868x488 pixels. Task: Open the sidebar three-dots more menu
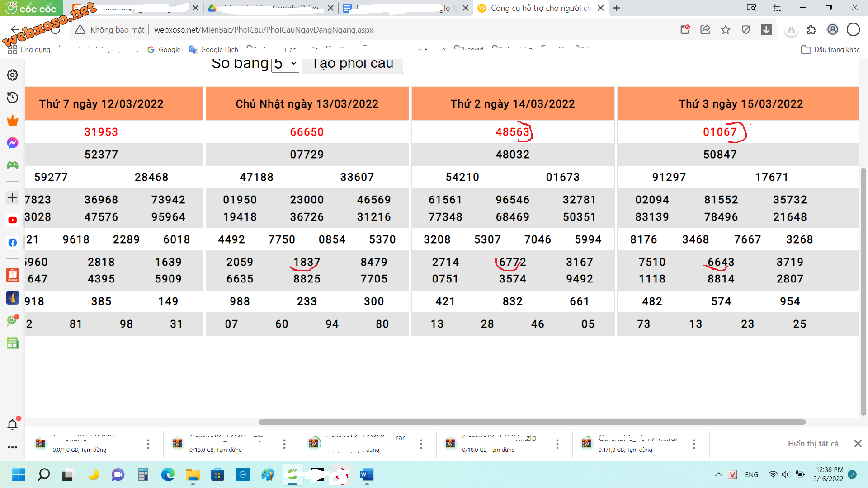(x=13, y=447)
